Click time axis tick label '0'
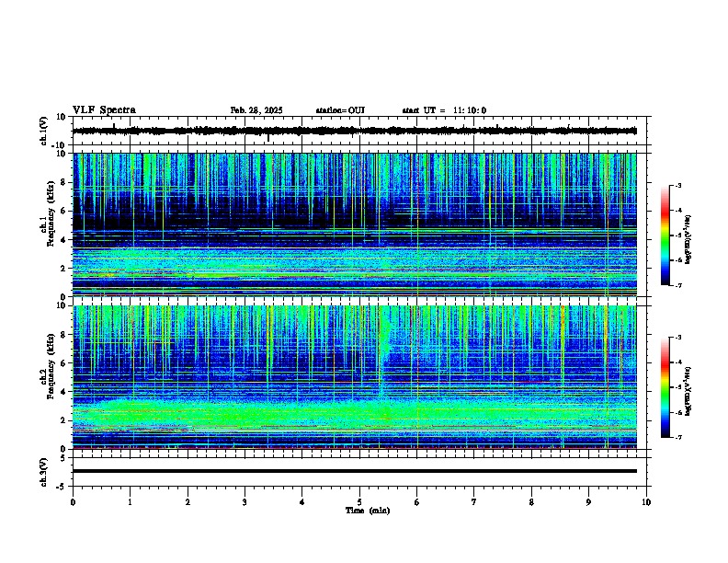The height and width of the screenshot is (563, 728). 73,502
